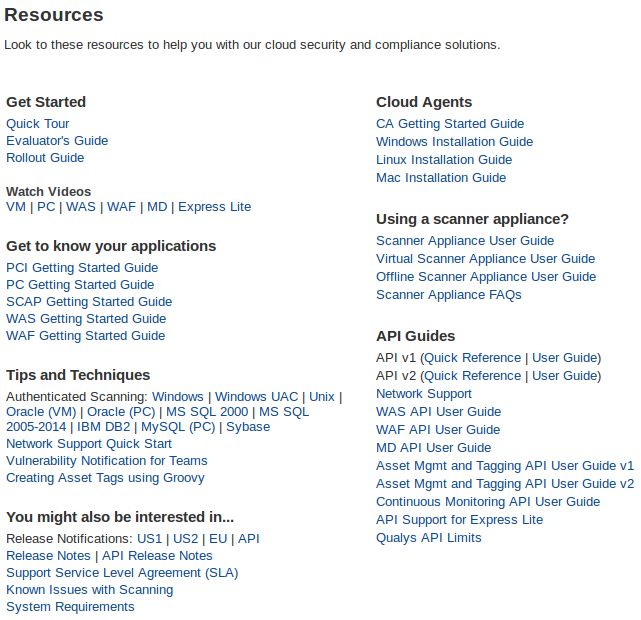The image size is (641, 620).
Task: Watch the MD video link
Action: point(157,207)
